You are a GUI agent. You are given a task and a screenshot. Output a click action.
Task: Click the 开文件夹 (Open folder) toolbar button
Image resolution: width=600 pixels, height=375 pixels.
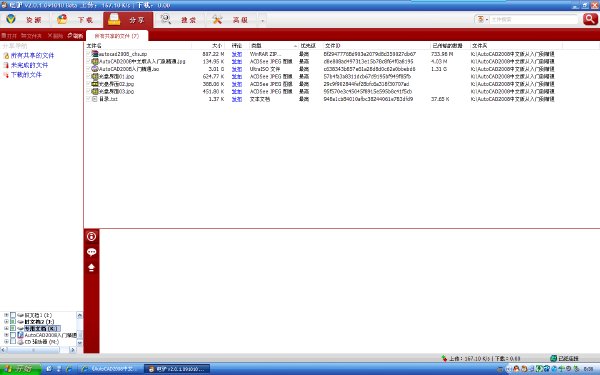(31, 36)
